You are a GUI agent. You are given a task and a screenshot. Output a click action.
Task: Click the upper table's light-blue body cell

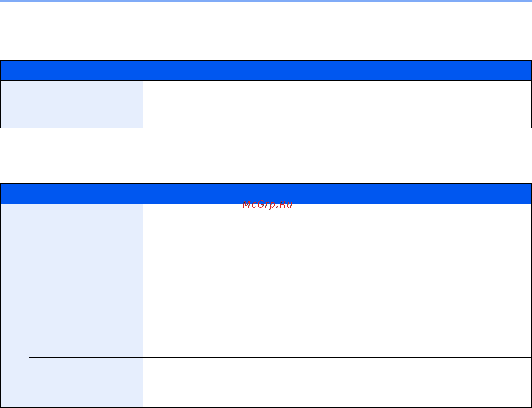(x=72, y=104)
